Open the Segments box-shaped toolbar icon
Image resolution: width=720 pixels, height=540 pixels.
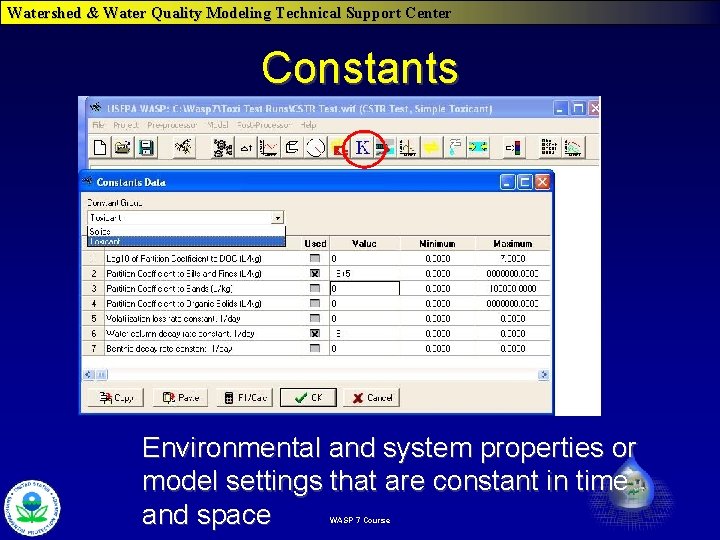pos(292,147)
